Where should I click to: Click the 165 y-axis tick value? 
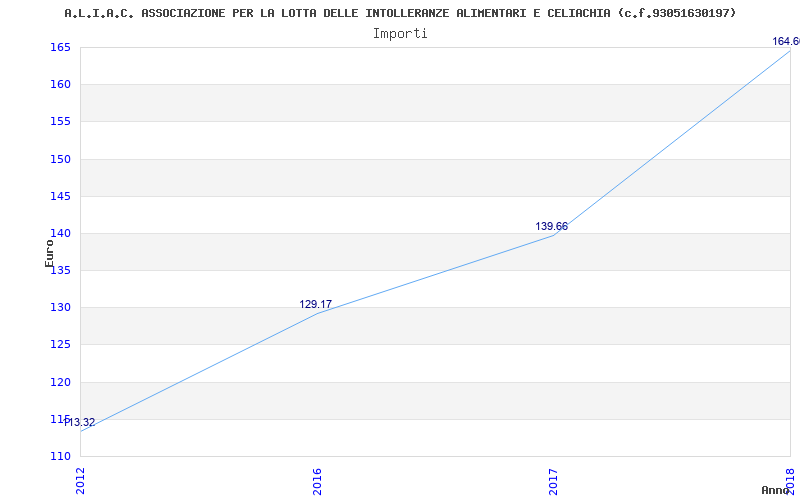pyautogui.click(x=60, y=47)
